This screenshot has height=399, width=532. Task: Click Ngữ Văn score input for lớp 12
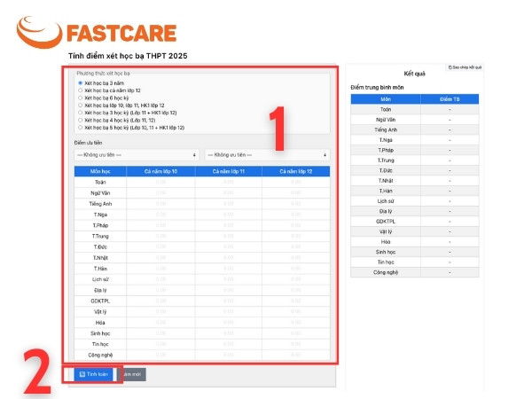click(x=296, y=192)
